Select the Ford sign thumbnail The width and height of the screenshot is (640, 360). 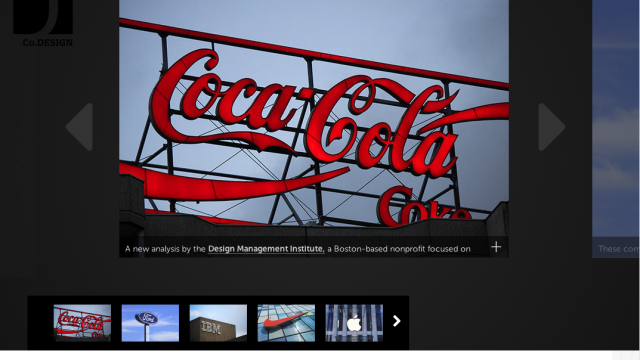(150, 323)
